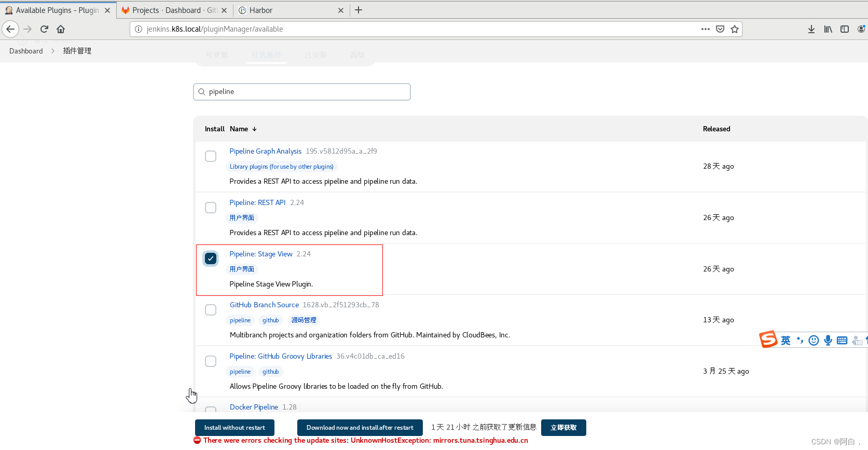Viewport: 868px width, 450px height.
Task: Click Library plugins category tag
Action: pyautogui.click(x=282, y=167)
